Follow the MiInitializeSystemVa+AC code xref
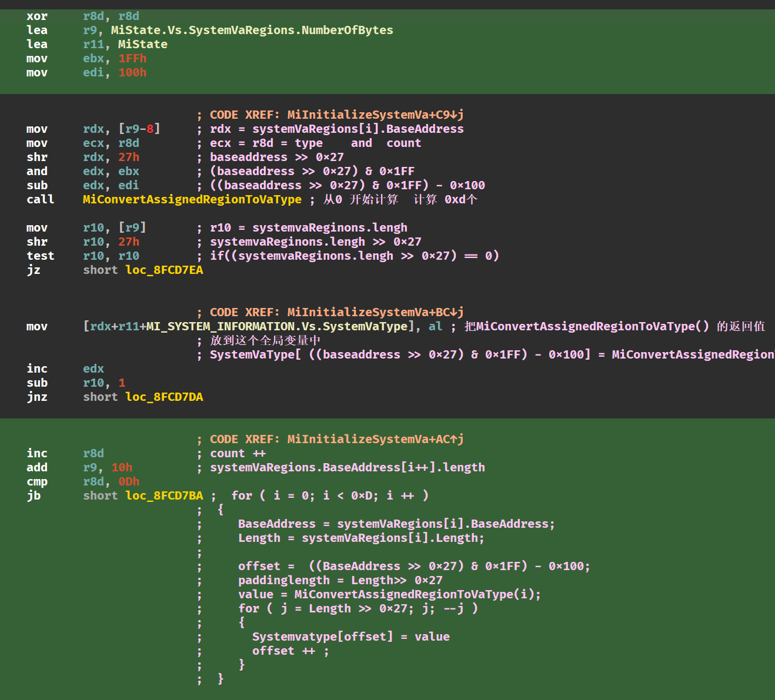Viewport: 775px width, 700px height. point(376,439)
